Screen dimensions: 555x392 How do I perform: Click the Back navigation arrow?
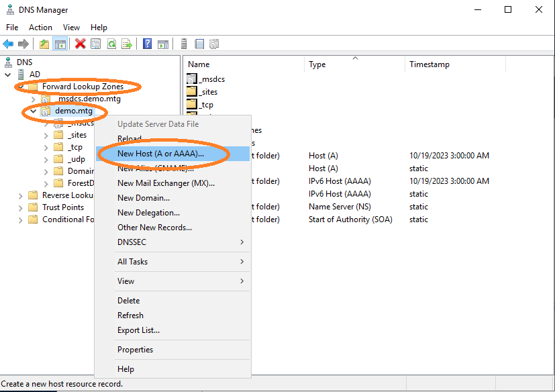(8, 44)
